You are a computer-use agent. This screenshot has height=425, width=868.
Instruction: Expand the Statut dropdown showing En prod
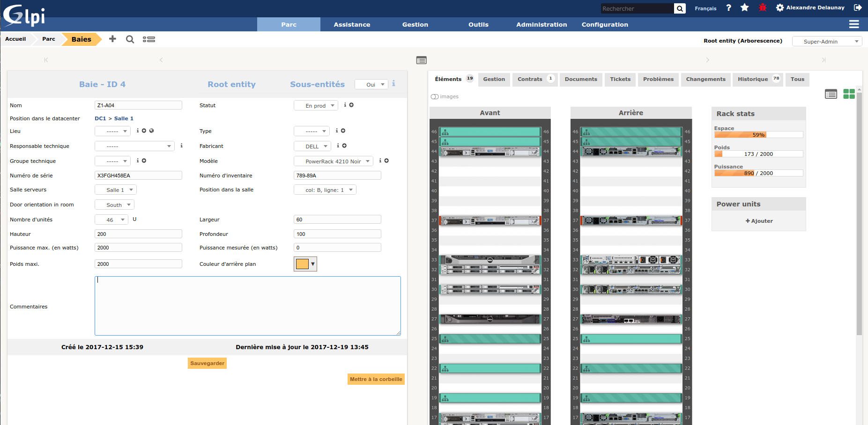(316, 106)
